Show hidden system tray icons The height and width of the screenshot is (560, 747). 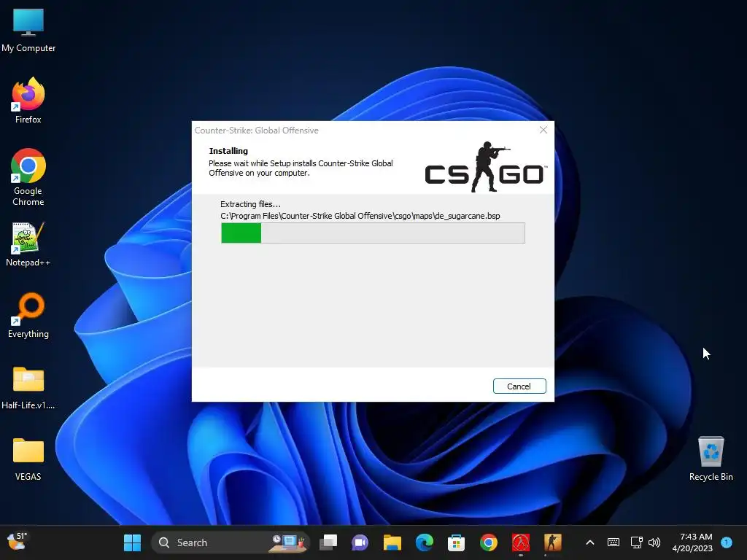[x=589, y=542]
